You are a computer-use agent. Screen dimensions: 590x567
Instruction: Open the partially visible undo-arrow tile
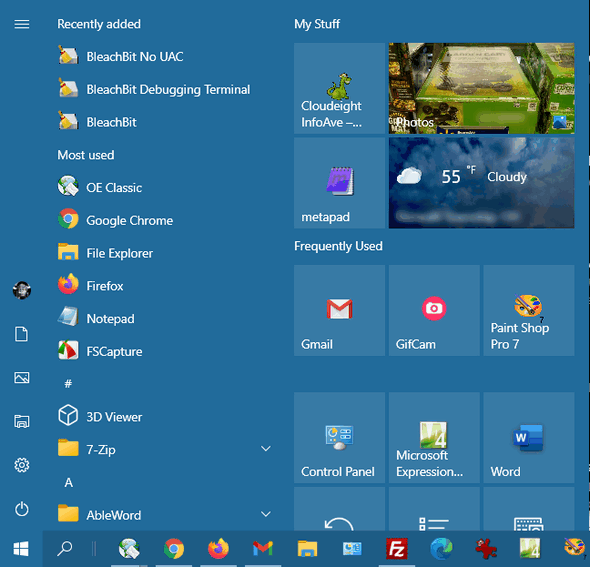[339, 509]
